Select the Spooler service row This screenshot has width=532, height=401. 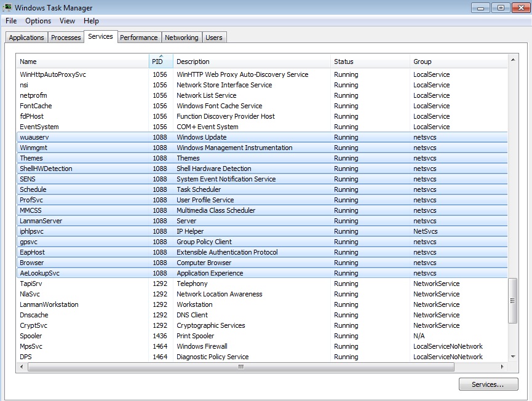pyautogui.click(x=262, y=336)
